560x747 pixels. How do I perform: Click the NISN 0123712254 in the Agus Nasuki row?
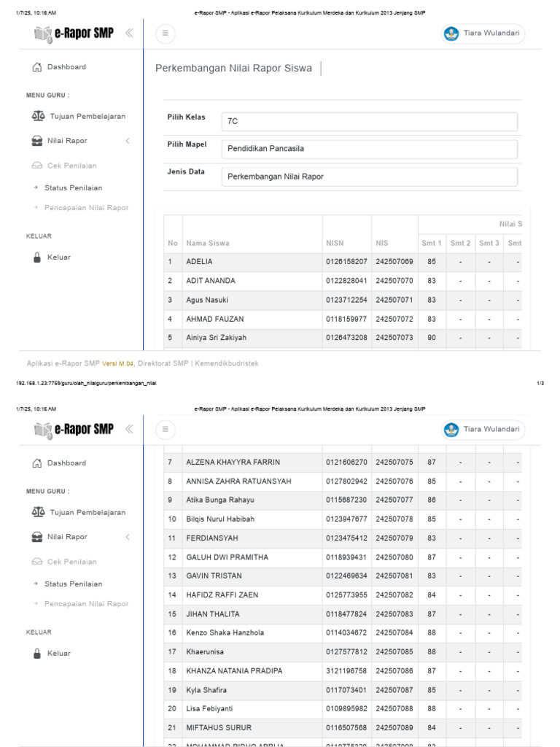click(346, 300)
